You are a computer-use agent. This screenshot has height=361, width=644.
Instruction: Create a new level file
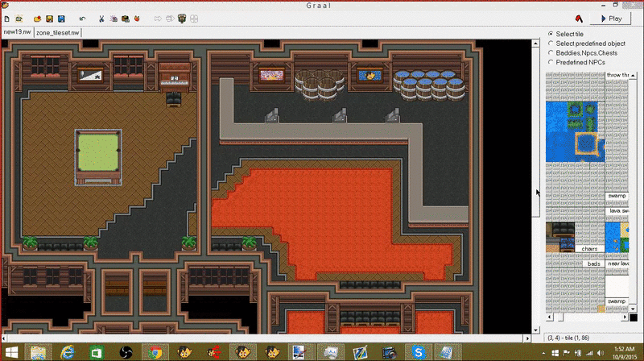(7, 19)
